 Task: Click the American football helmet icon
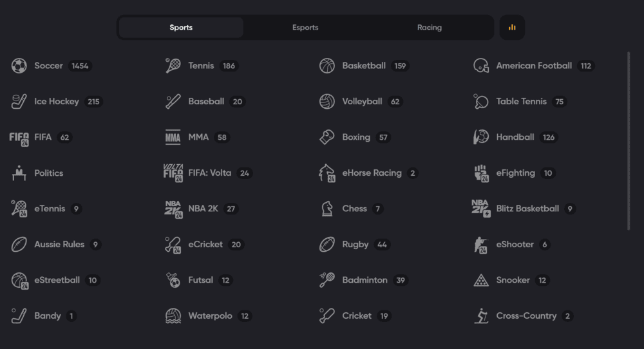(480, 66)
